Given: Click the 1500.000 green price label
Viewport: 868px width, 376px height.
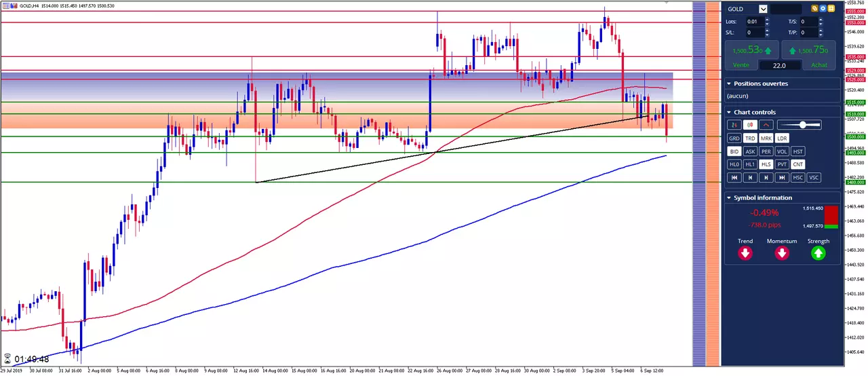Looking at the screenshot, I should pyautogui.click(x=856, y=136).
